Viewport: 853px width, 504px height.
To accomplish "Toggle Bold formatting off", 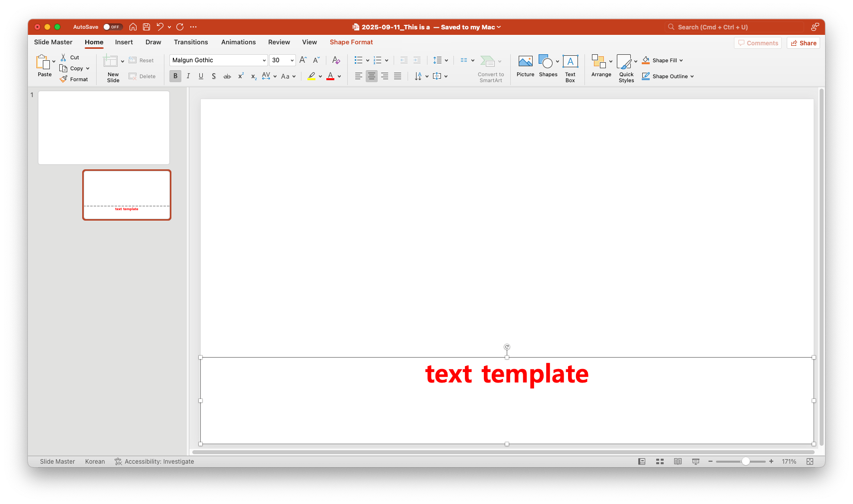I will point(175,76).
